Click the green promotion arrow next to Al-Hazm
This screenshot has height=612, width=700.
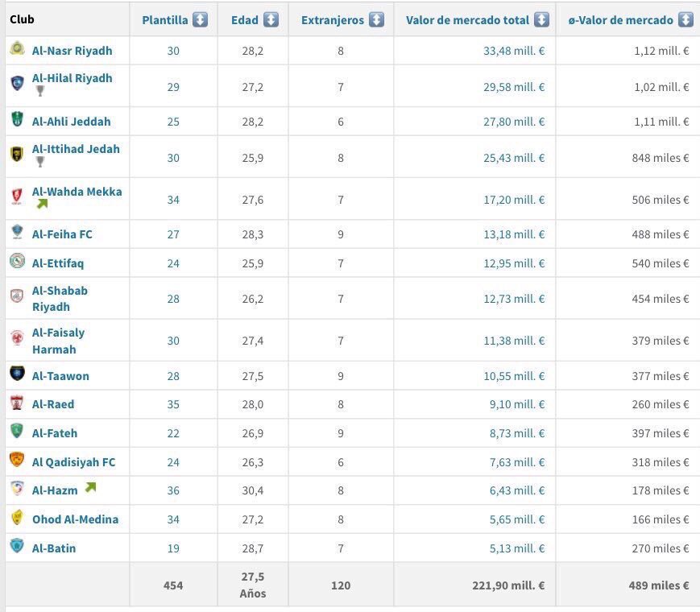tap(91, 487)
